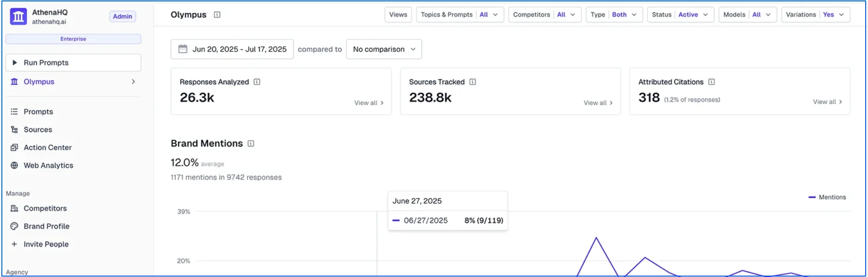
Task: Open the Topics & Prompts filter dropdown
Action: (x=460, y=15)
